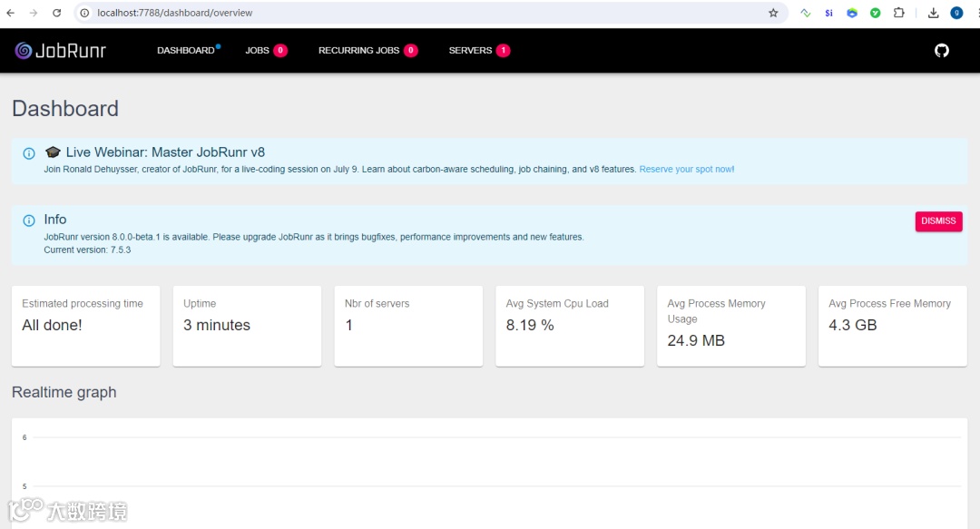Click the Realtime graph heading

pos(64,392)
